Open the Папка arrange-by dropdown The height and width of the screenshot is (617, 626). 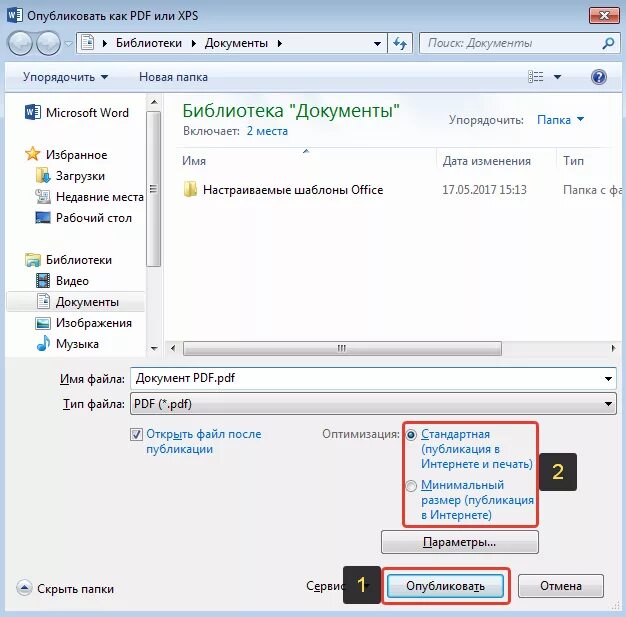[560, 119]
